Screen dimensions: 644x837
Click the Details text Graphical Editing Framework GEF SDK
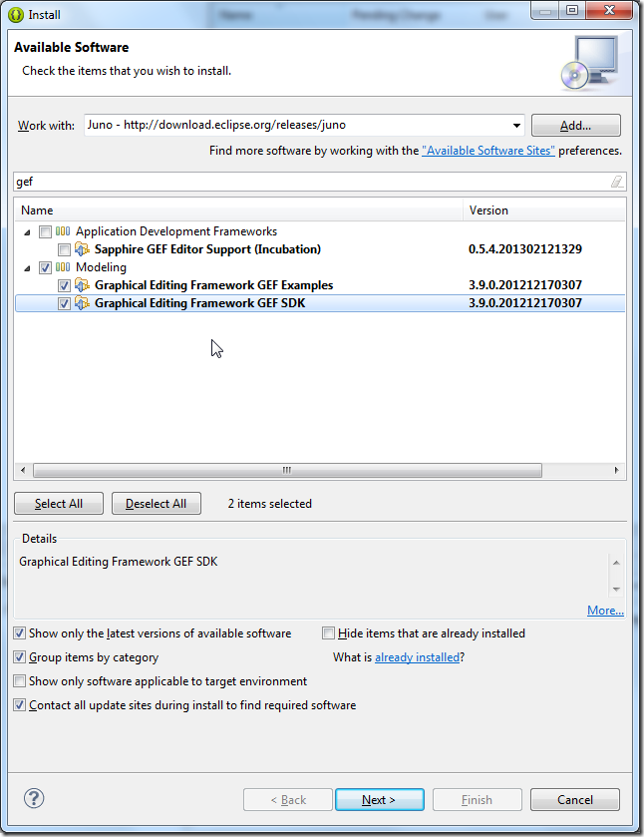(119, 562)
